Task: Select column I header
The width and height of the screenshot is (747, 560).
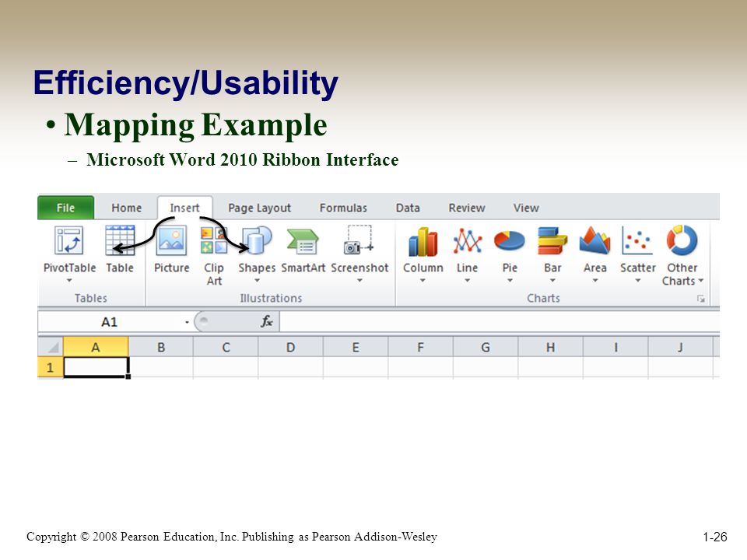Action: point(615,347)
